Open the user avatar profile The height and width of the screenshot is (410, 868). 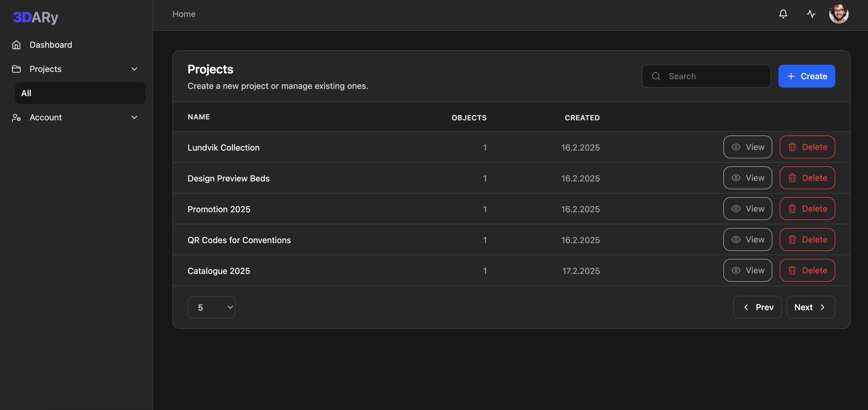click(838, 14)
